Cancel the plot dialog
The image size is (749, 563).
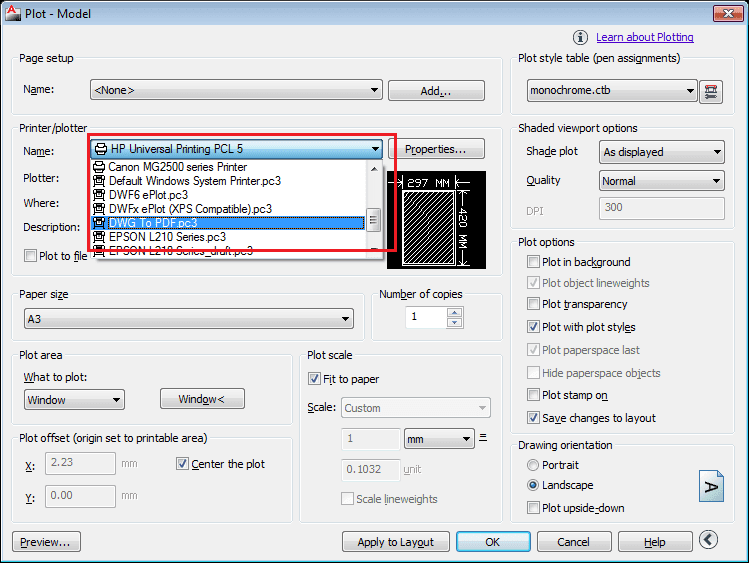(574, 542)
